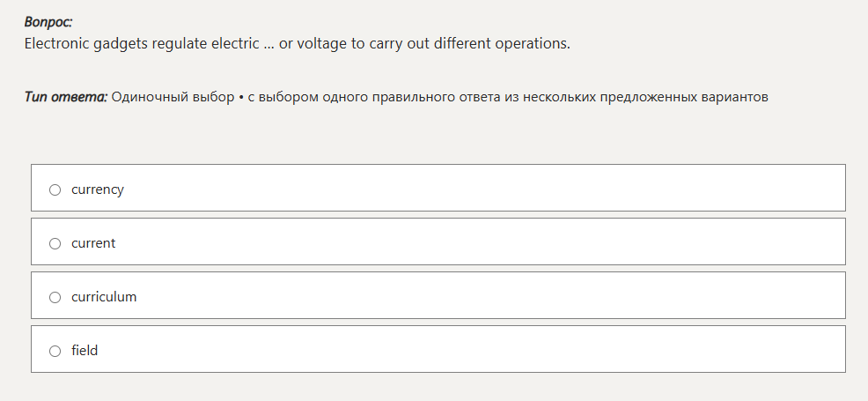Choose the "current" radio button
This screenshot has height=401, width=868.
pyautogui.click(x=55, y=243)
